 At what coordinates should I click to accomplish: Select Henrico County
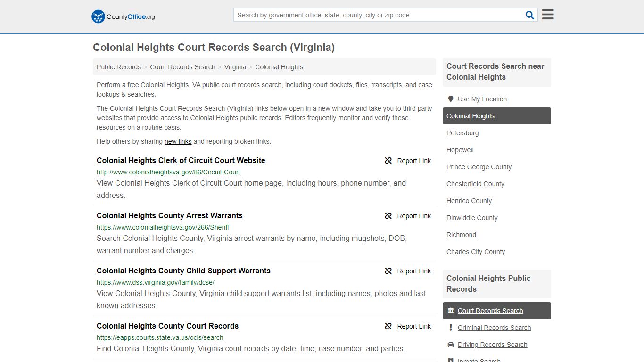pyautogui.click(x=469, y=201)
